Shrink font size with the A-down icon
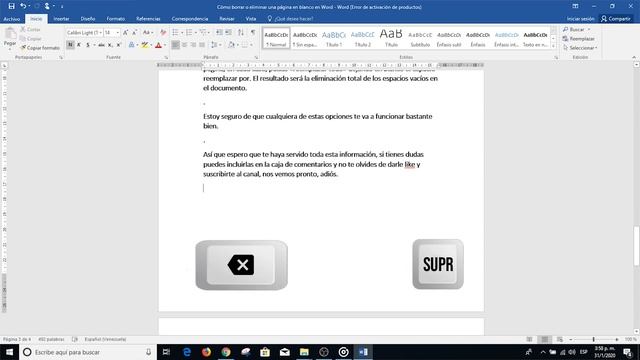The height and width of the screenshot is (360, 640). (x=134, y=32)
